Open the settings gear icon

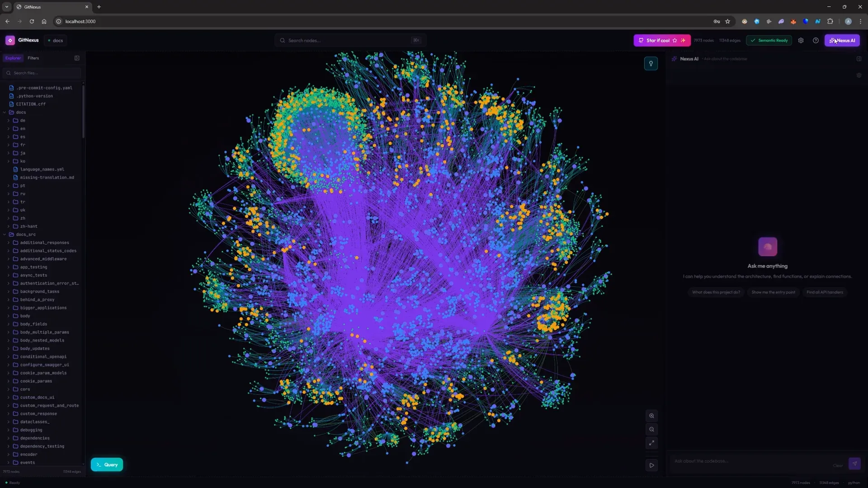[x=801, y=41]
